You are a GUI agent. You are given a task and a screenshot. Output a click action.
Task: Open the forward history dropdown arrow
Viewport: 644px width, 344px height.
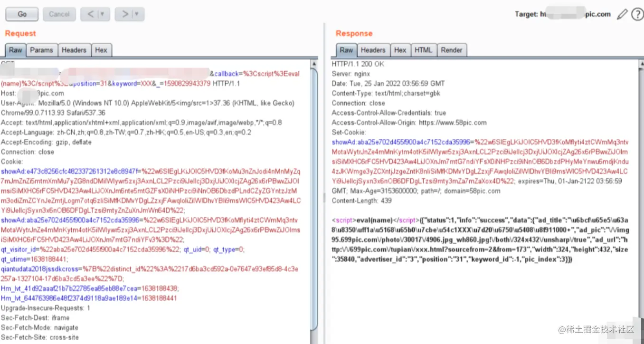pyautogui.click(x=138, y=14)
